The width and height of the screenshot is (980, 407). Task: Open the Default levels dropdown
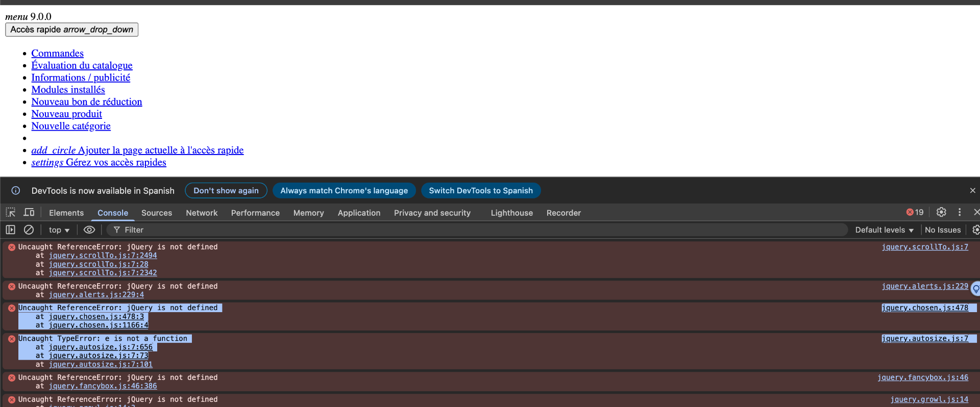(884, 230)
